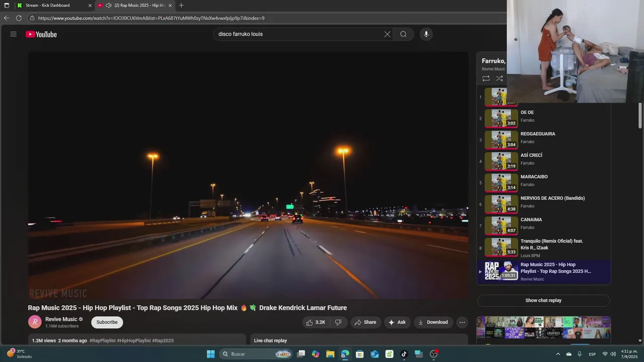644x362 pixels.
Task: Play NERVIOS DE ACERO (Bandido) track
Action: tap(543, 204)
